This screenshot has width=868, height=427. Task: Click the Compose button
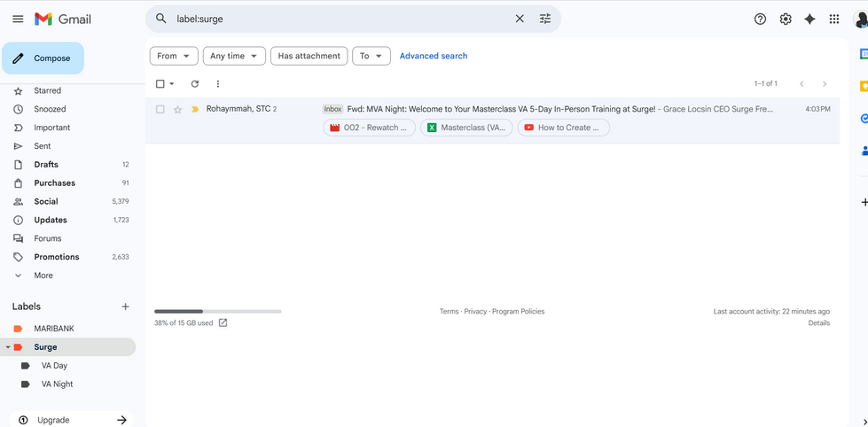(43, 58)
